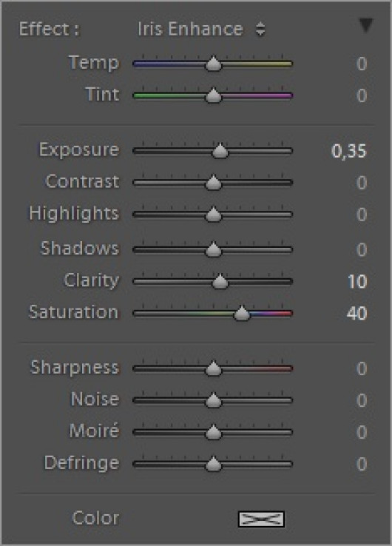Click the Noise slider handle
Viewport: 392px width, 546px height.
(214, 400)
